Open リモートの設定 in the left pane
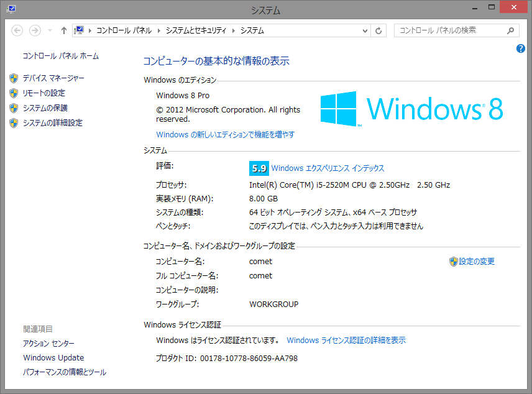The height and width of the screenshot is (394, 532). click(44, 93)
